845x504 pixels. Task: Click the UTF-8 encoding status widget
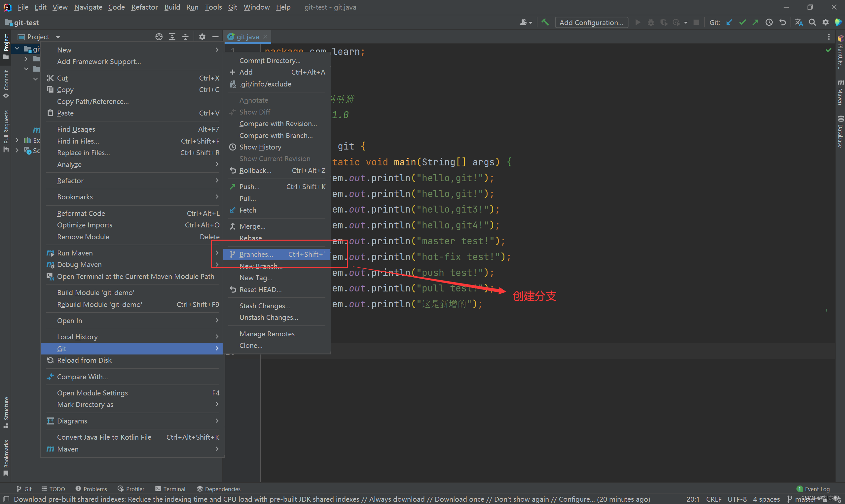coord(737,499)
